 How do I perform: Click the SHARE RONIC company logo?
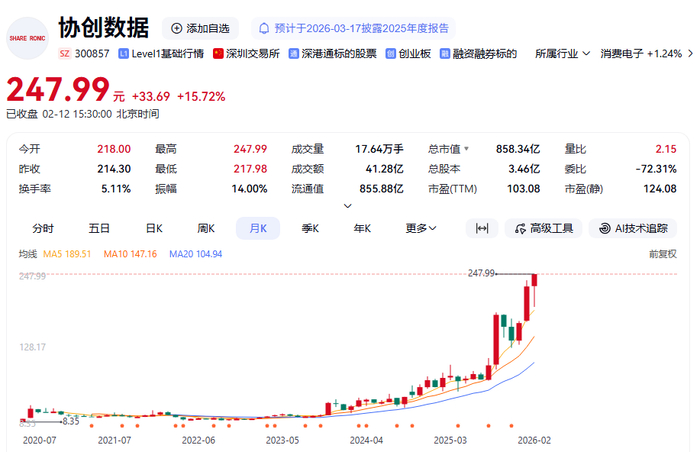point(27,38)
